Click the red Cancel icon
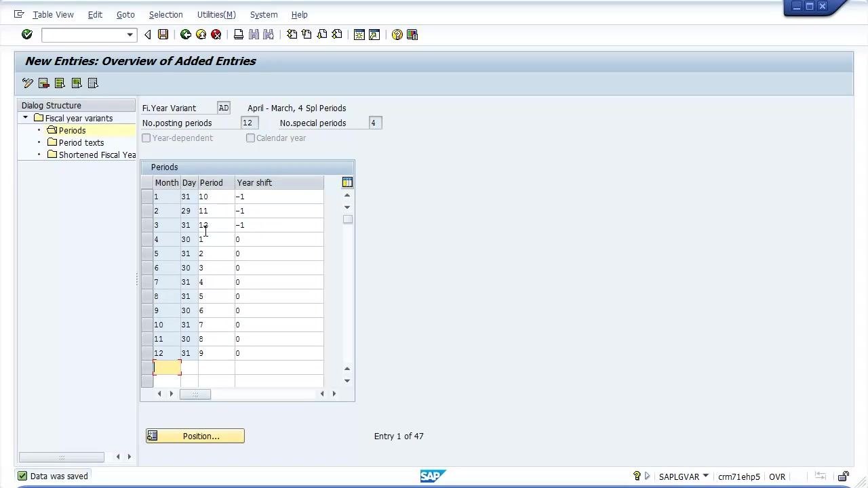 (216, 35)
